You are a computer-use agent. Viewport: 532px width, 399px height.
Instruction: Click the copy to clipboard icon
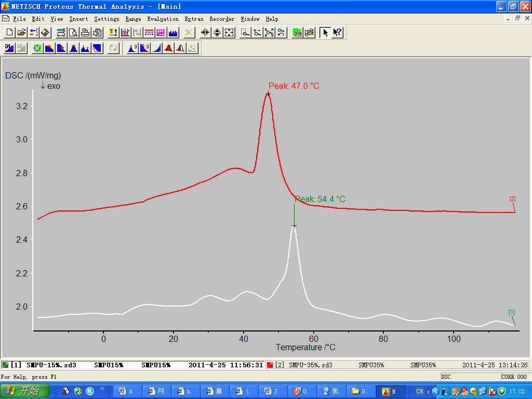click(97, 33)
